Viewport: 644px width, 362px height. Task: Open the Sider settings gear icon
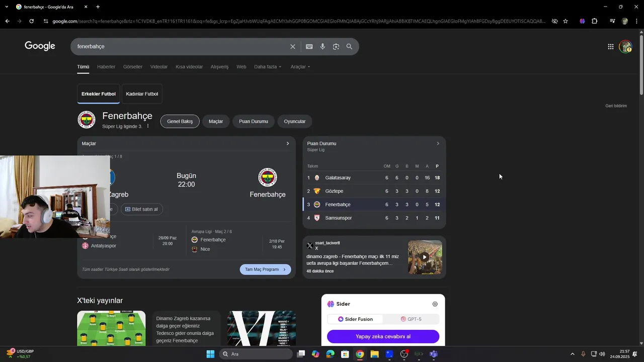point(435,304)
